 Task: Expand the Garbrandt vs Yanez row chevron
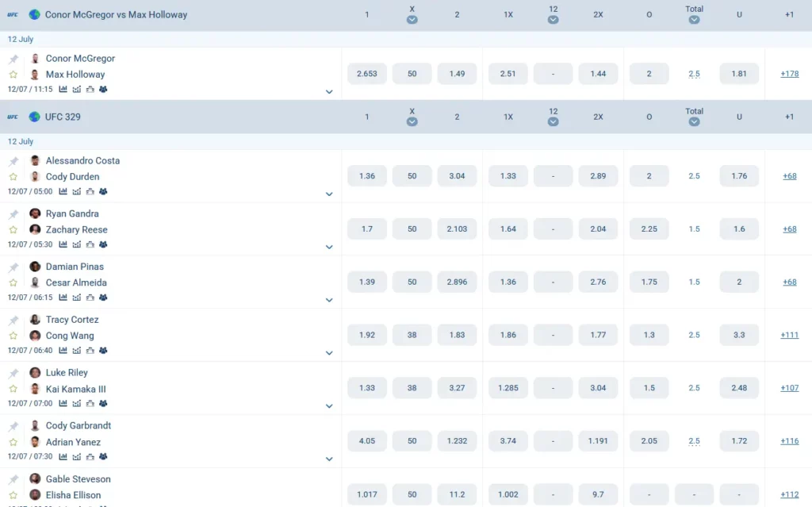[329, 459]
